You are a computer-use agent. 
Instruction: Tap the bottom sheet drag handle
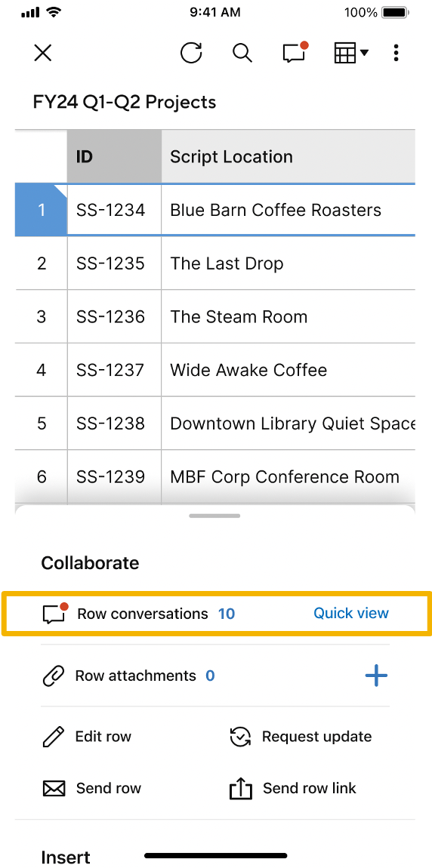tap(215, 516)
